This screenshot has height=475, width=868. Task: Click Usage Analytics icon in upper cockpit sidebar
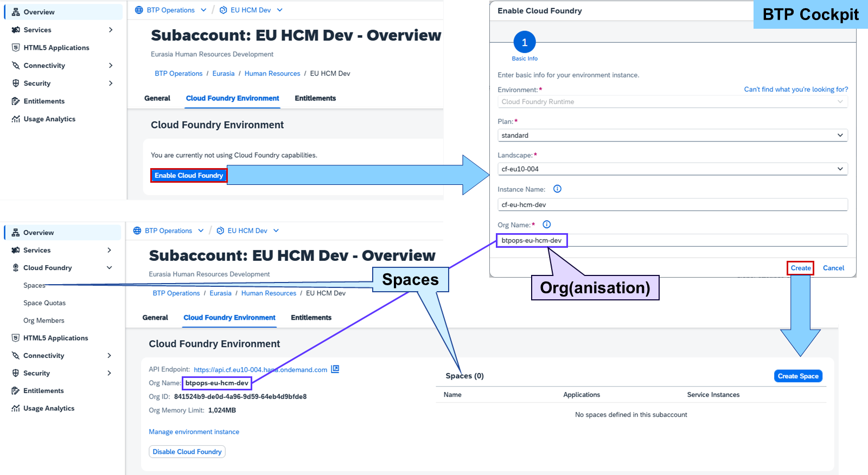(16, 119)
